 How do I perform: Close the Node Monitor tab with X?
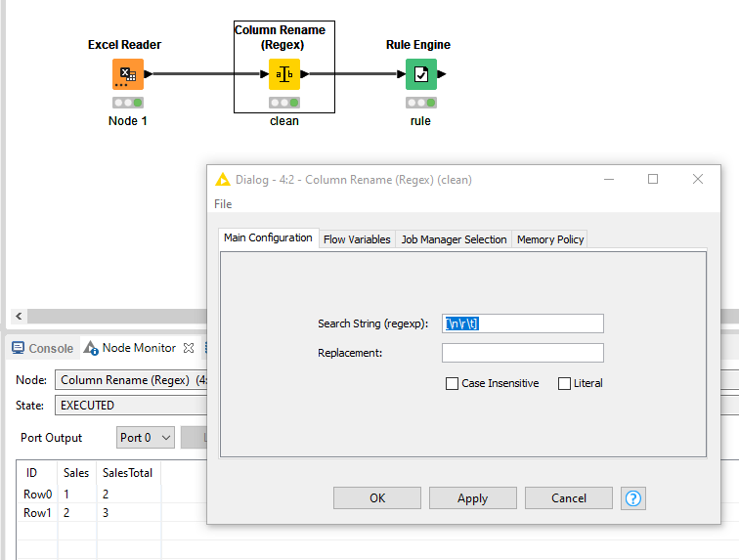[x=190, y=348]
